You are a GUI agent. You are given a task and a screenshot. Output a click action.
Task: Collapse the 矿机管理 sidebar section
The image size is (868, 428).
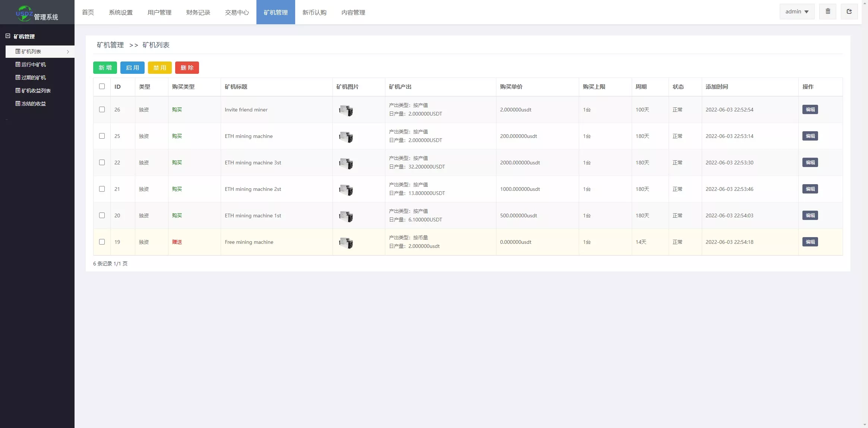coord(8,36)
